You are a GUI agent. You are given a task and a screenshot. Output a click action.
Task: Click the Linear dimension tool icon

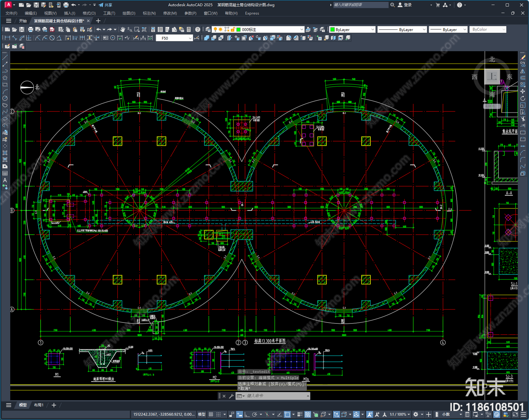click(x=7, y=38)
